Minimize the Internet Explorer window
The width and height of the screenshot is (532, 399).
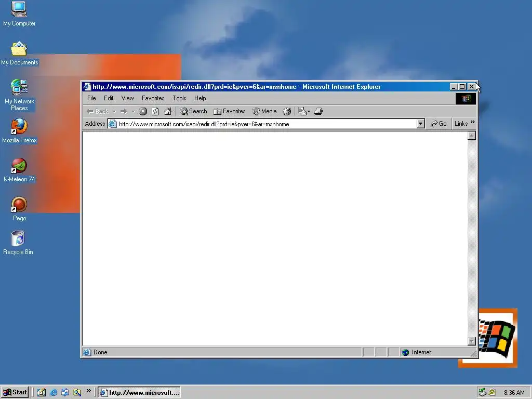tap(454, 87)
